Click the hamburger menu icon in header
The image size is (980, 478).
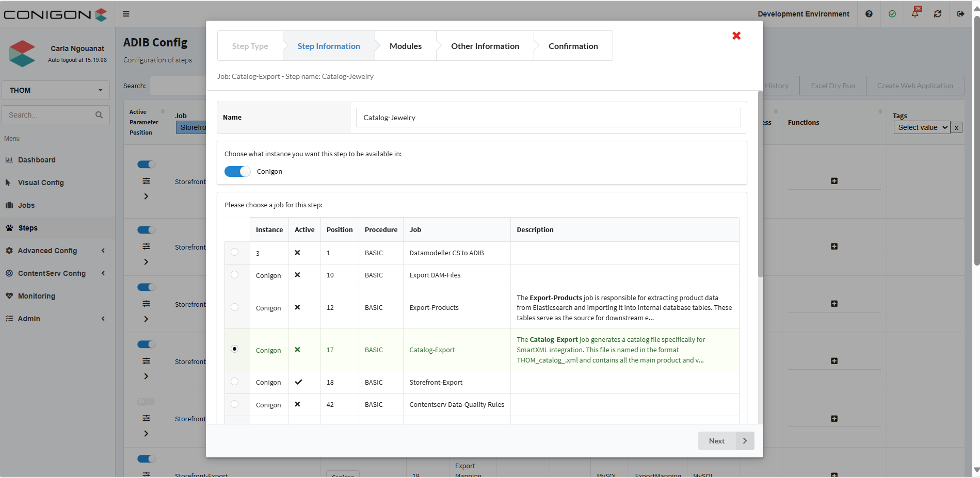[126, 14]
